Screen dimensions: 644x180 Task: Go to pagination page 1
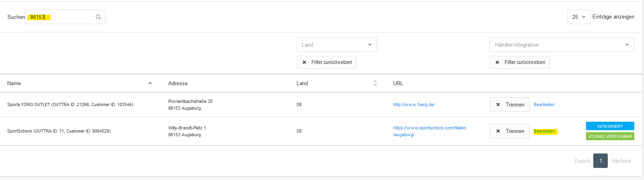coord(601,161)
